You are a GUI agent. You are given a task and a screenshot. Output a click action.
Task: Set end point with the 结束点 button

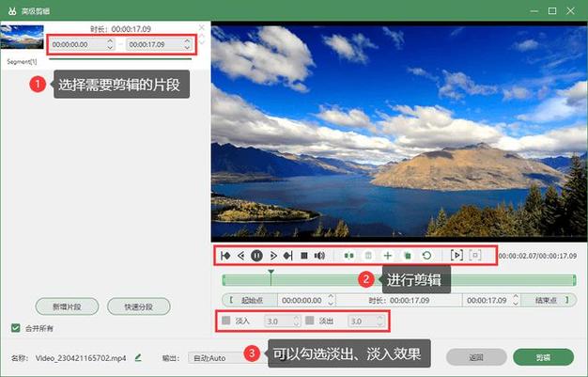click(549, 300)
